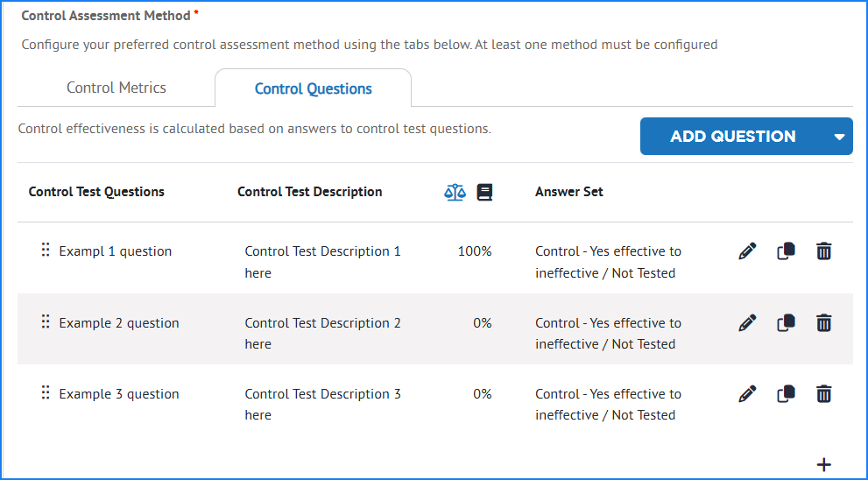Image resolution: width=868 pixels, height=480 pixels.
Task: Grab the drag handle for Exampl 1 question
Action: coord(46,250)
